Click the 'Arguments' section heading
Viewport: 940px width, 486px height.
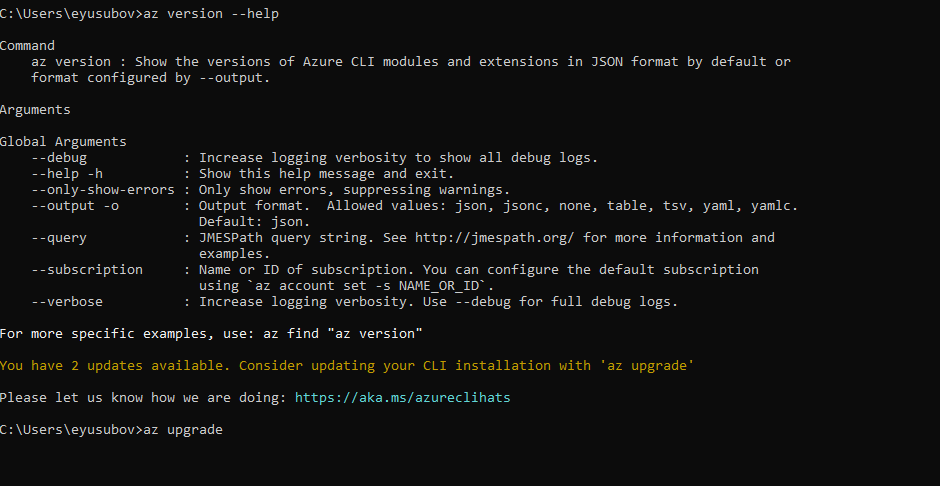pos(35,110)
